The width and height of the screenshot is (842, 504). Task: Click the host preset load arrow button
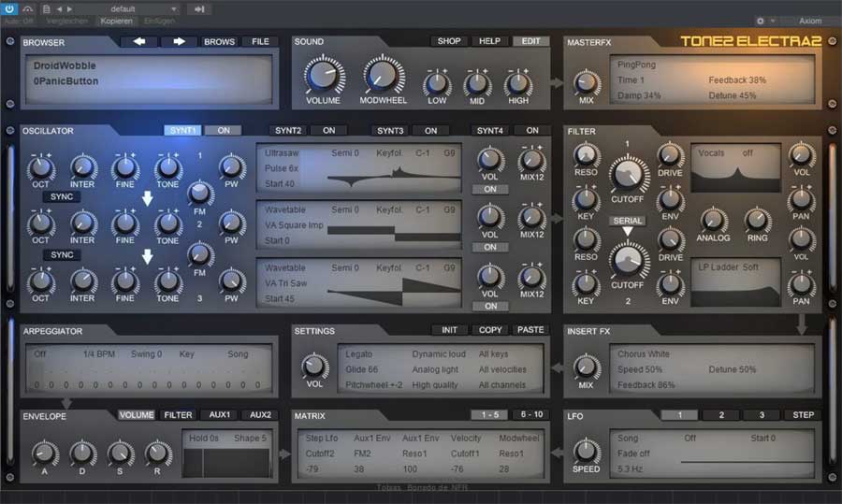[199, 9]
